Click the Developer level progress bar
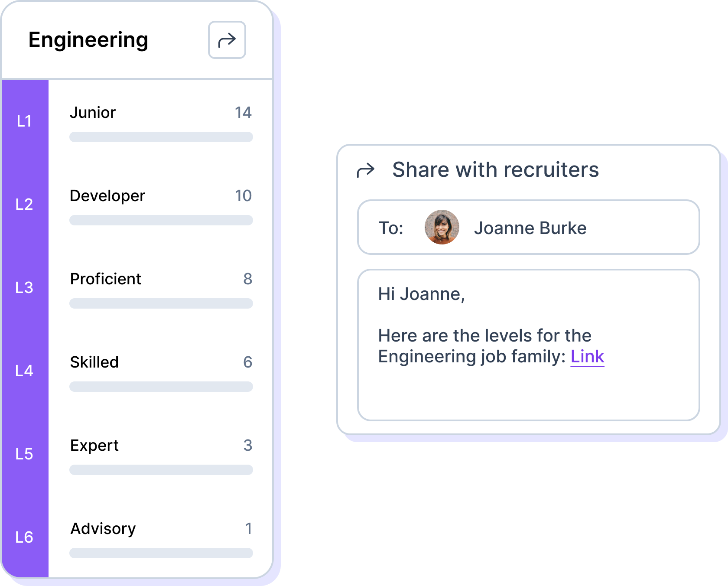This screenshot has height=586, width=728. tap(161, 220)
